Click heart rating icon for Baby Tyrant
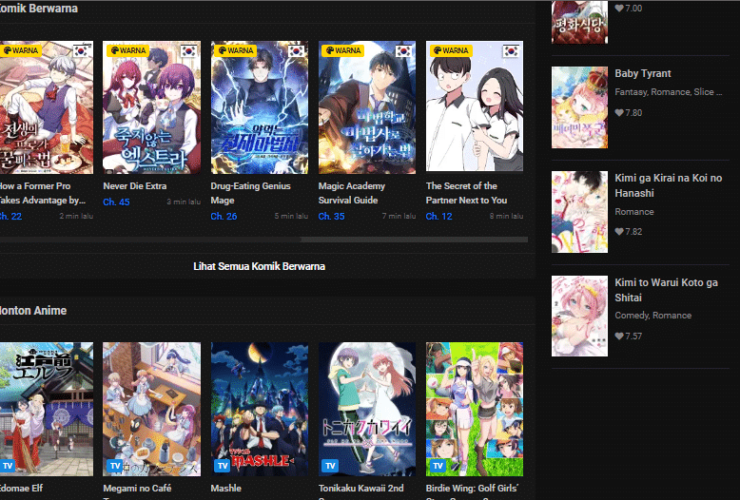 619,113
